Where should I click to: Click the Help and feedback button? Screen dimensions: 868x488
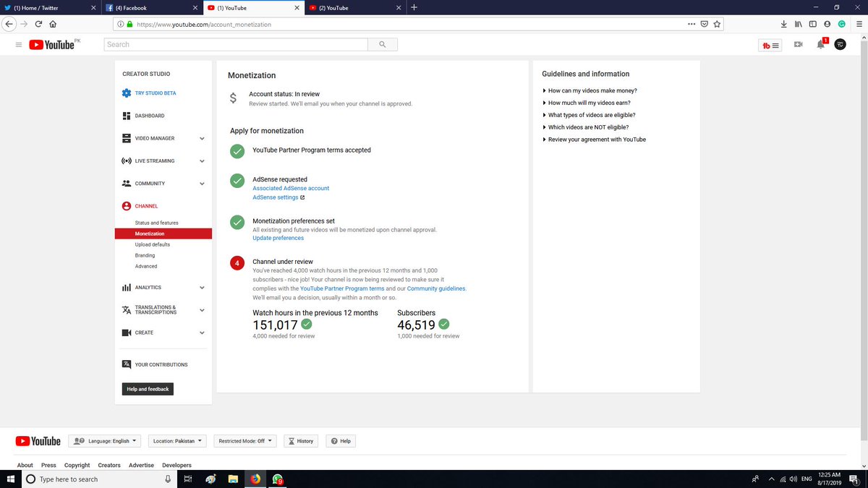[x=148, y=389]
